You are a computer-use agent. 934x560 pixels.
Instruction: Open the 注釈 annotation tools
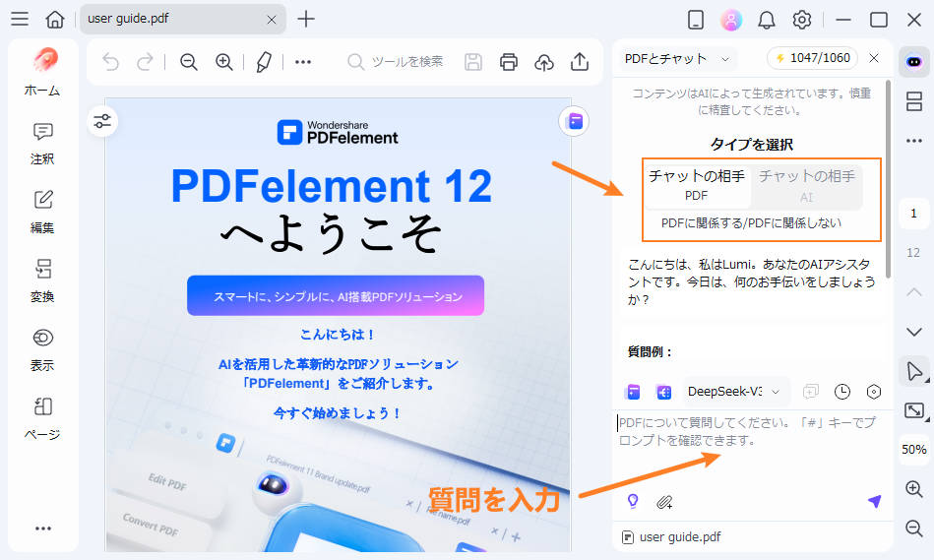point(42,144)
